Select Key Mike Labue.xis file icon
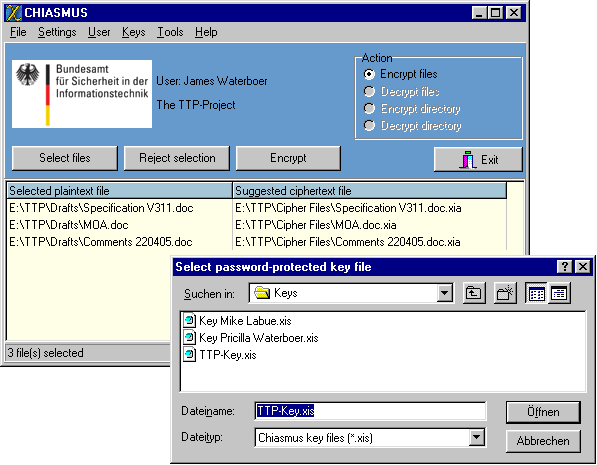Image resolution: width=597 pixels, height=465 pixels. click(x=190, y=321)
